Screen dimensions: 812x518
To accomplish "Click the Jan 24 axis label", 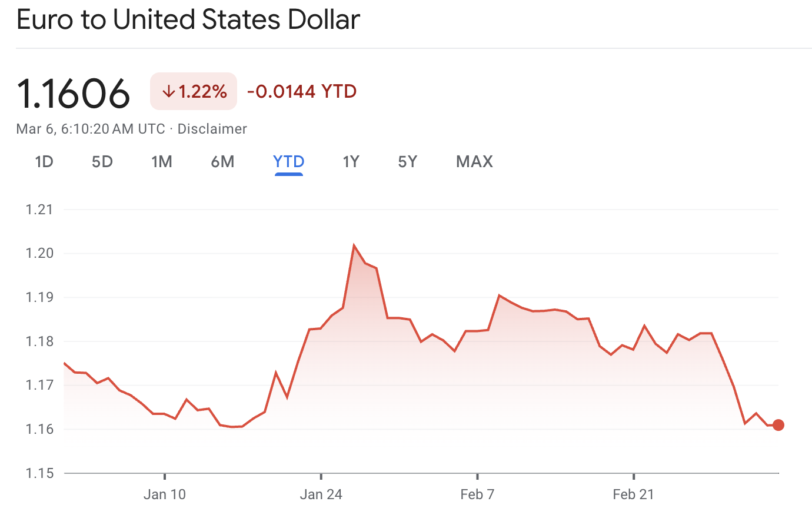I will point(321,494).
